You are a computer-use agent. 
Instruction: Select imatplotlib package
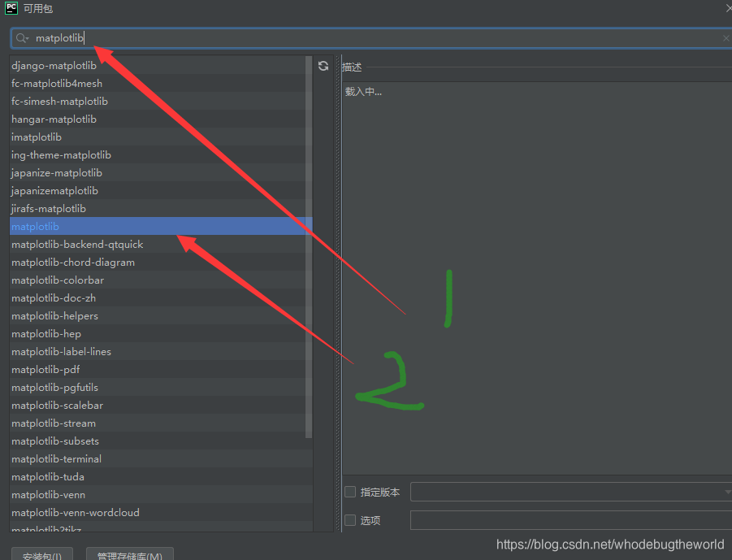[161, 137]
